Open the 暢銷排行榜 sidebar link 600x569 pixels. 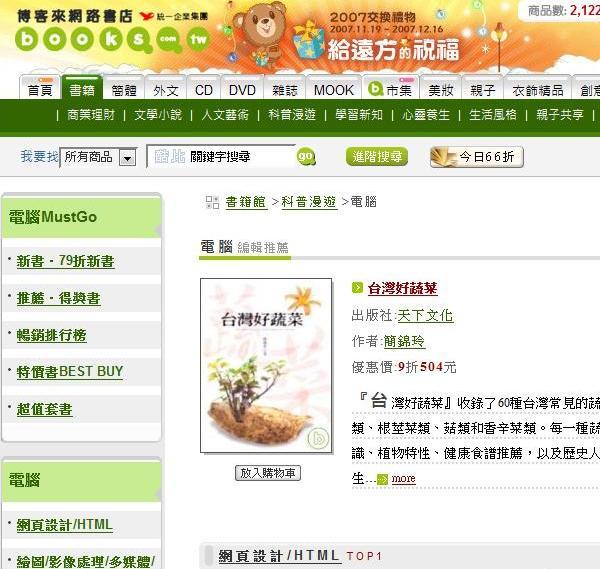click(52, 335)
